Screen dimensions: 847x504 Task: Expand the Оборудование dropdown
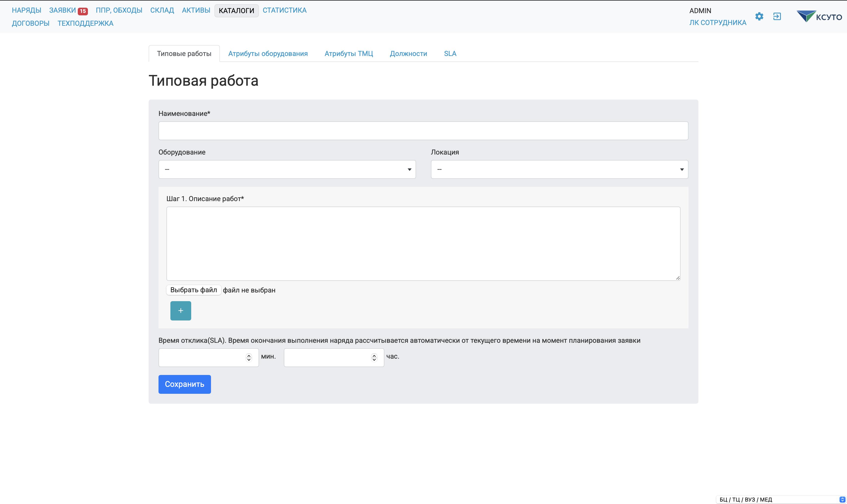[287, 169]
